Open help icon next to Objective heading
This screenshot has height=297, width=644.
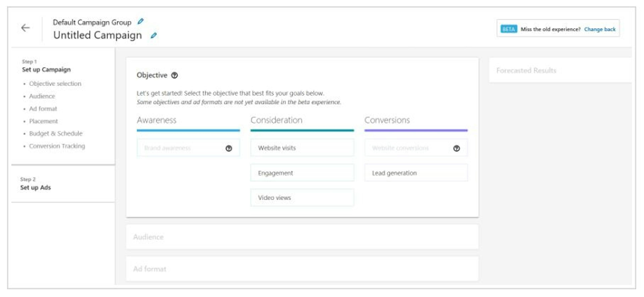174,75
